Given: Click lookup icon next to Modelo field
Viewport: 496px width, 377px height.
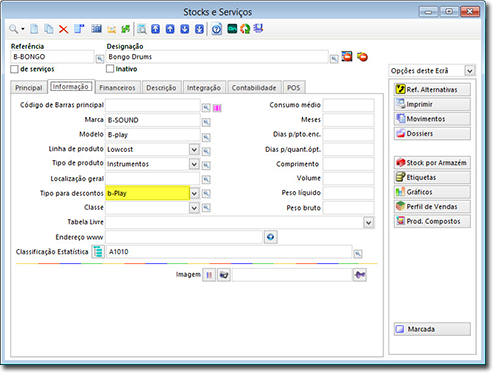Looking at the screenshot, I should point(206,137).
